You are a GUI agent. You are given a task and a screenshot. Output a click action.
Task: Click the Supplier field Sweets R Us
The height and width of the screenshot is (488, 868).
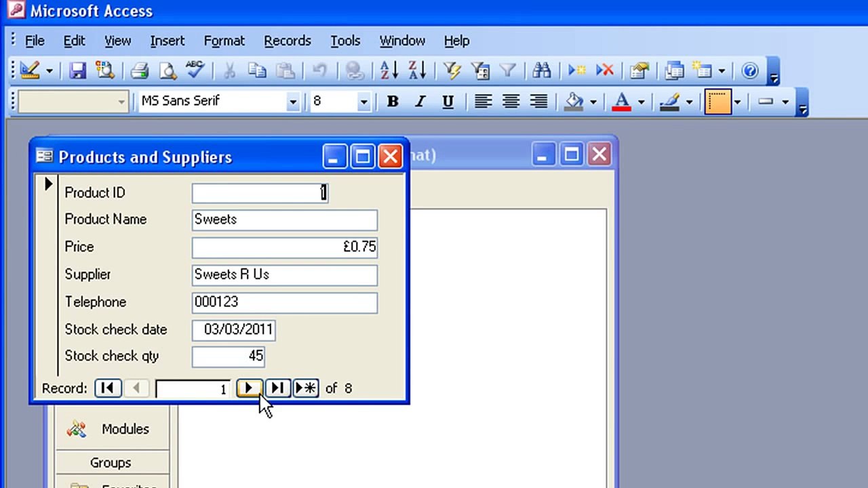[285, 274]
